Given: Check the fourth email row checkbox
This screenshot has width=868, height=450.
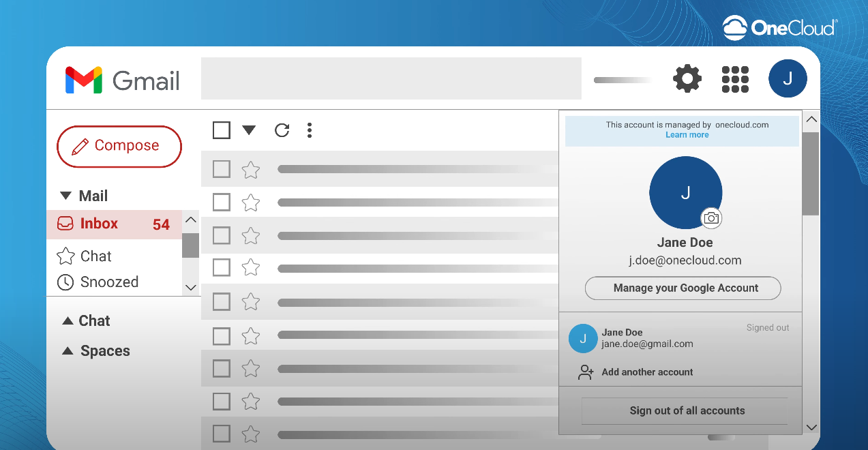Looking at the screenshot, I should 222,267.
